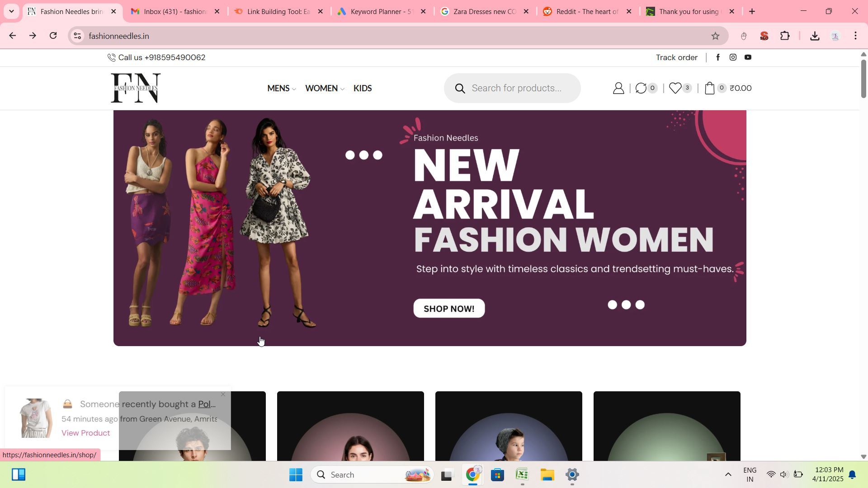
Task: Open Instagram icon in header
Action: click(x=733, y=57)
